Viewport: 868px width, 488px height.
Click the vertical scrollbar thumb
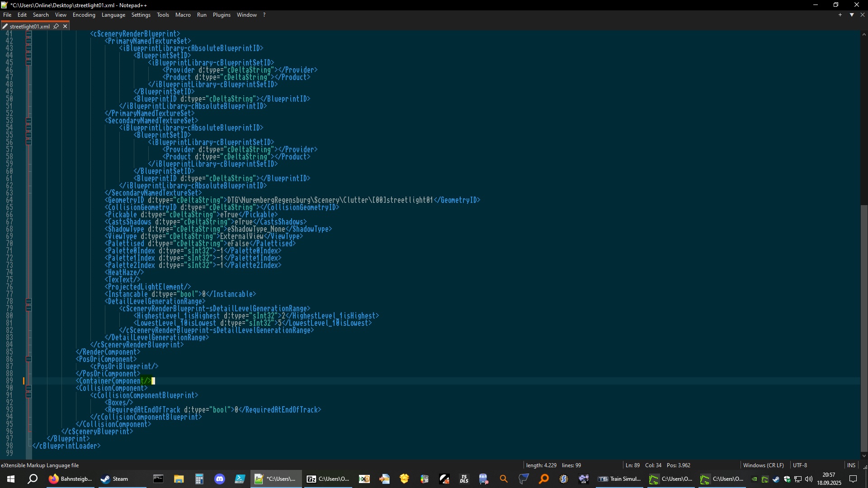[864, 325]
